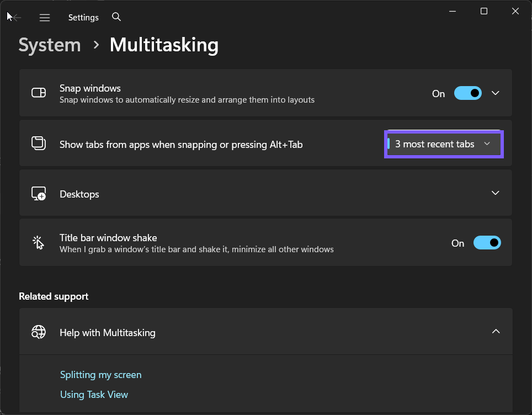532x415 pixels.
Task: Open the hamburger navigation menu
Action: (x=45, y=17)
